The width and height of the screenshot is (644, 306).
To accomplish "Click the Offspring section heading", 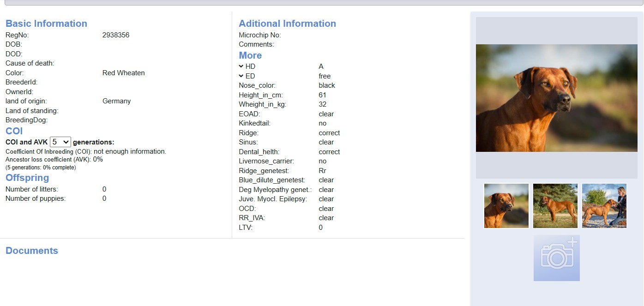I will 27,178.
